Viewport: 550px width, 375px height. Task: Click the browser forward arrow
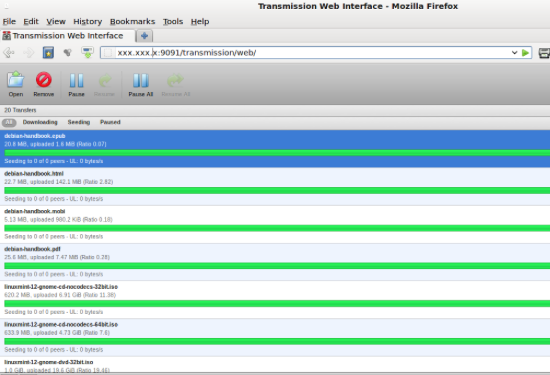[29, 53]
